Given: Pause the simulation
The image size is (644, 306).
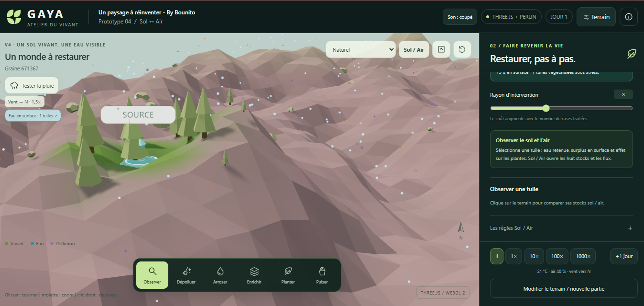Looking at the screenshot, I should point(497,256).
